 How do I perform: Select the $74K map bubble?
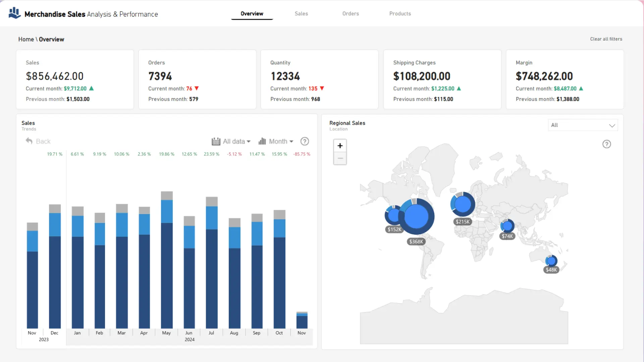[x=507, y=226]
